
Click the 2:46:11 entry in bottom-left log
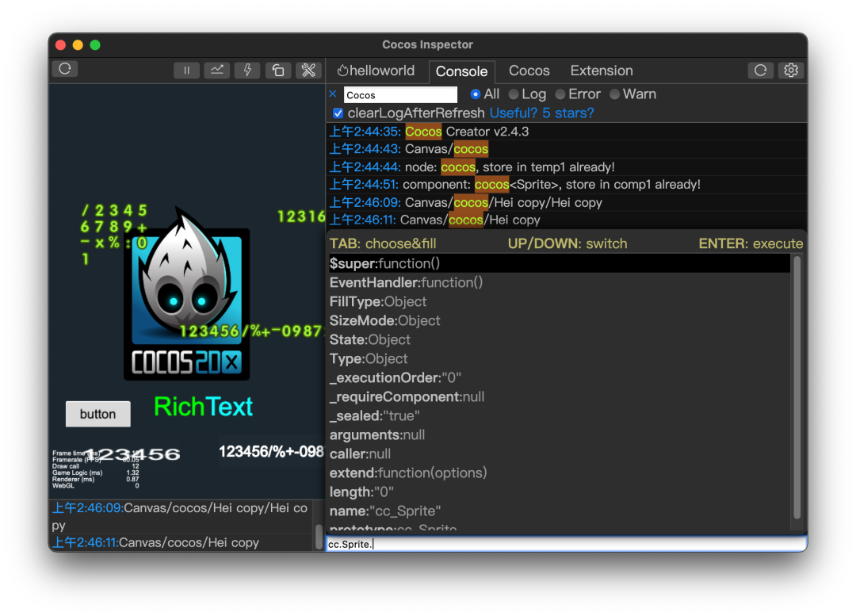[x=182, y=543]
